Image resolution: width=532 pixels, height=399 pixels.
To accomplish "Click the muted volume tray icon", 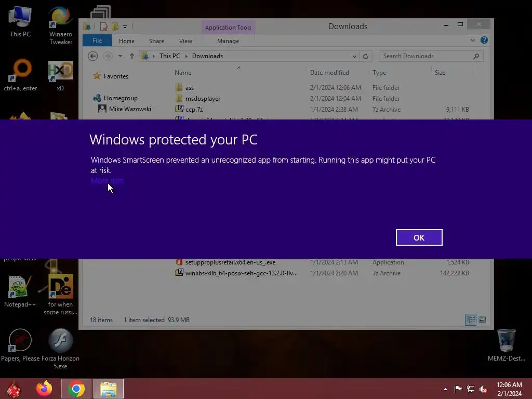I will pyautogui.click(x=483, y=389).
